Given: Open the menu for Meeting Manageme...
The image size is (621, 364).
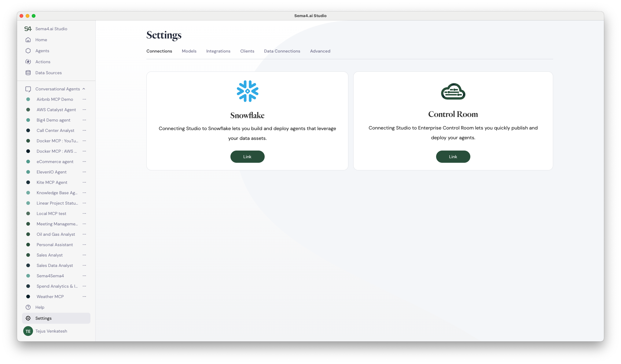Looking at the screenshot, I should point(84,224).
